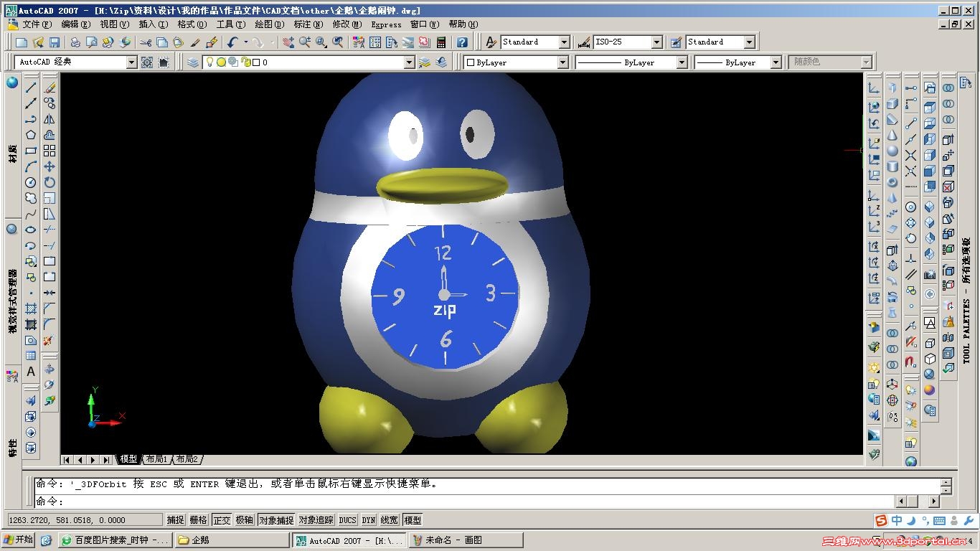This screenshot has height=551, width=980.
Task: Toggle 对象捕捉 object snap
Action: pos(276,520)
